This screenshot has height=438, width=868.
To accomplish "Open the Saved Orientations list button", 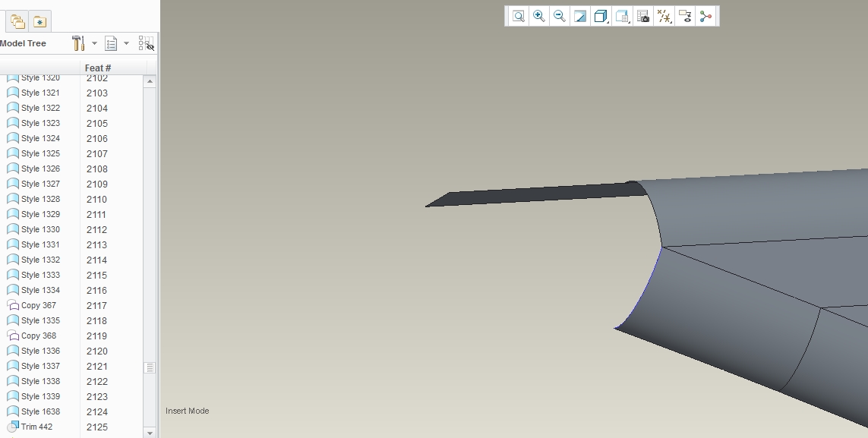I will pyautogui.click(x=622, y=16).
